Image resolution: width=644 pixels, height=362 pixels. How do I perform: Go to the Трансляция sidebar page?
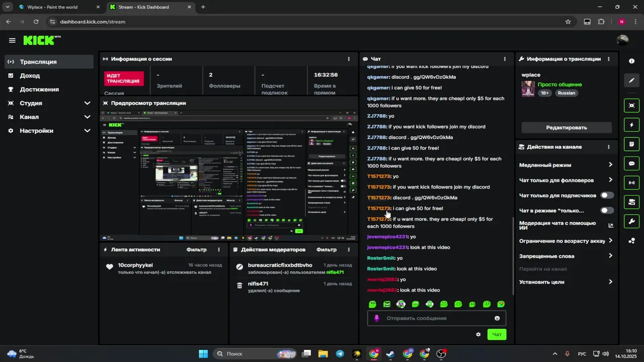pos(49,62)
